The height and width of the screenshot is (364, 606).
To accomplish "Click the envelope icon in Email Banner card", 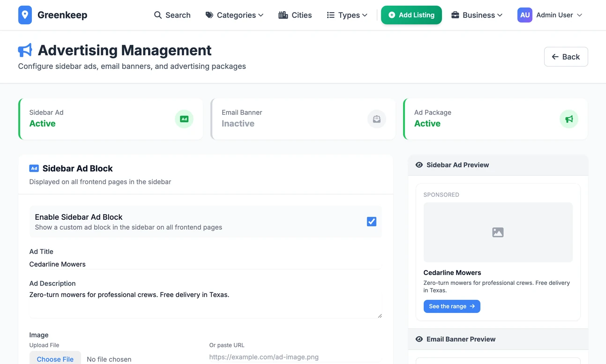I will (377, 119).
